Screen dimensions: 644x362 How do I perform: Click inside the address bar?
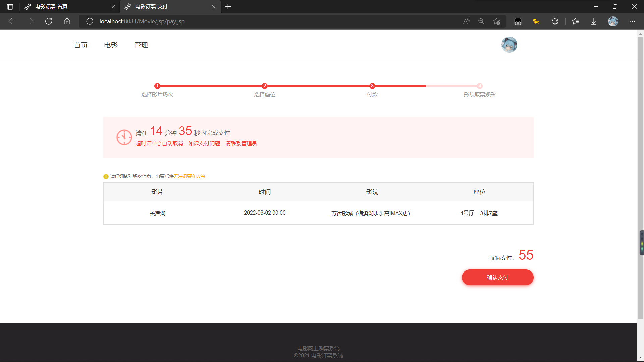pos(268,21)
